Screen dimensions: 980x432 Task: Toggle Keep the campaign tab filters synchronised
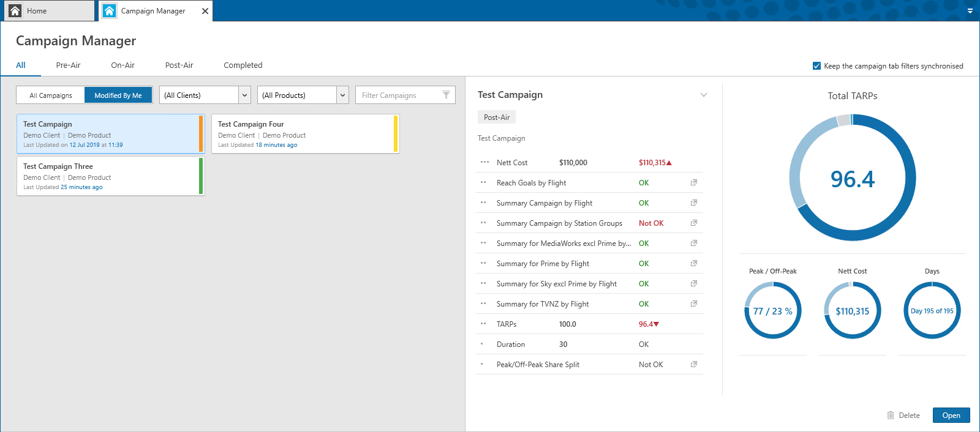816,65
